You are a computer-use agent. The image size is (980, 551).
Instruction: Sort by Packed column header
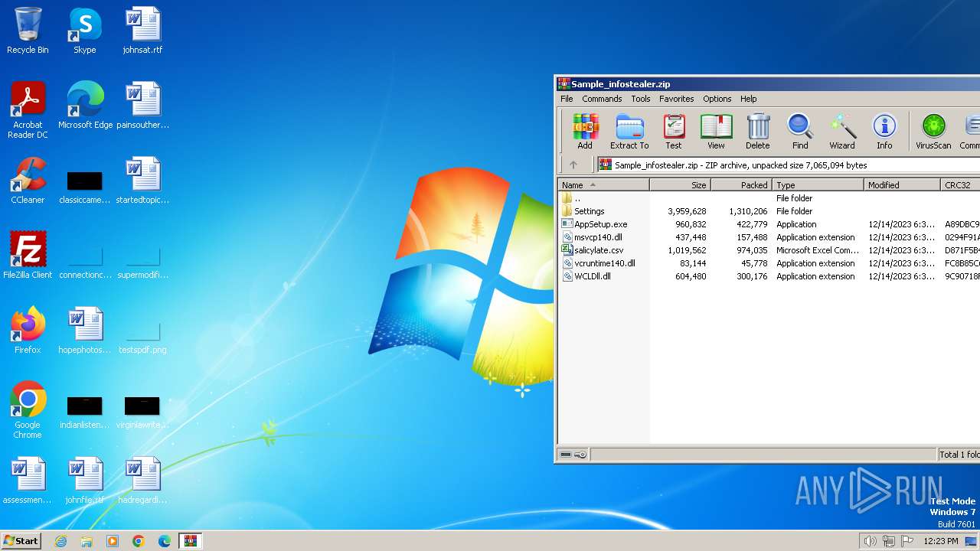[x=742, y=185]
